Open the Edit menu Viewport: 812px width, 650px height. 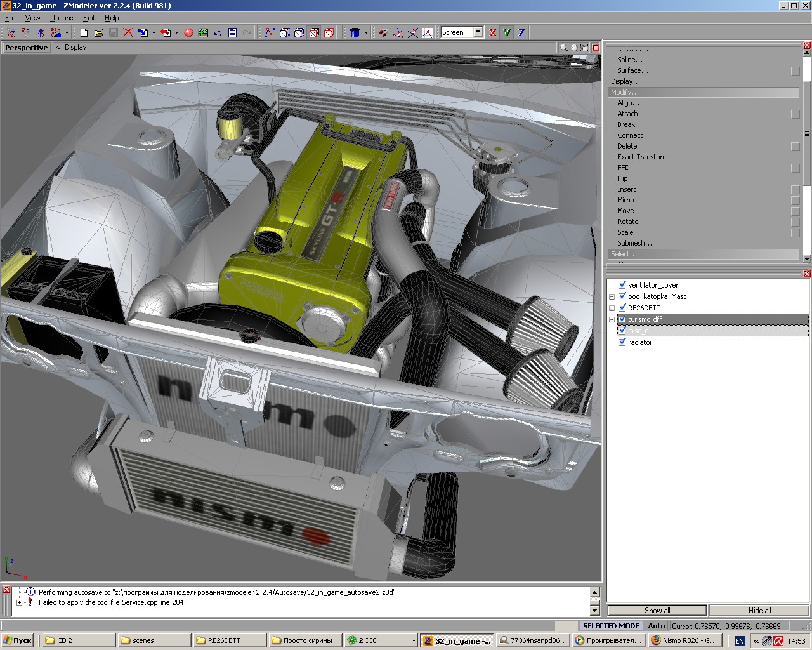(x=89, y=18)
